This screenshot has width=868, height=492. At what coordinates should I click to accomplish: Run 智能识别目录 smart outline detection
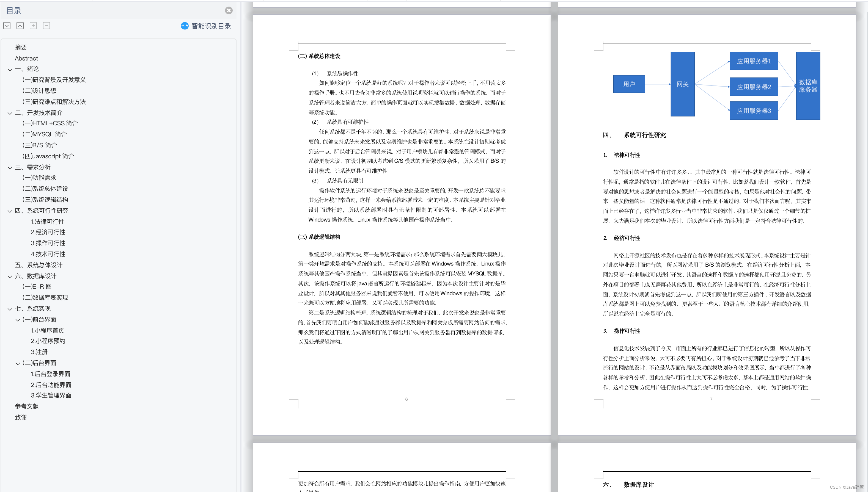click(211, 26)
